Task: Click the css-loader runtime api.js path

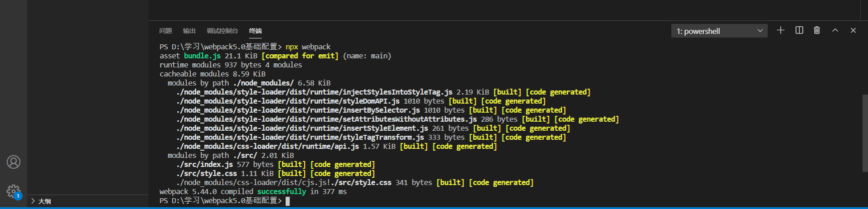Action: 268,147
